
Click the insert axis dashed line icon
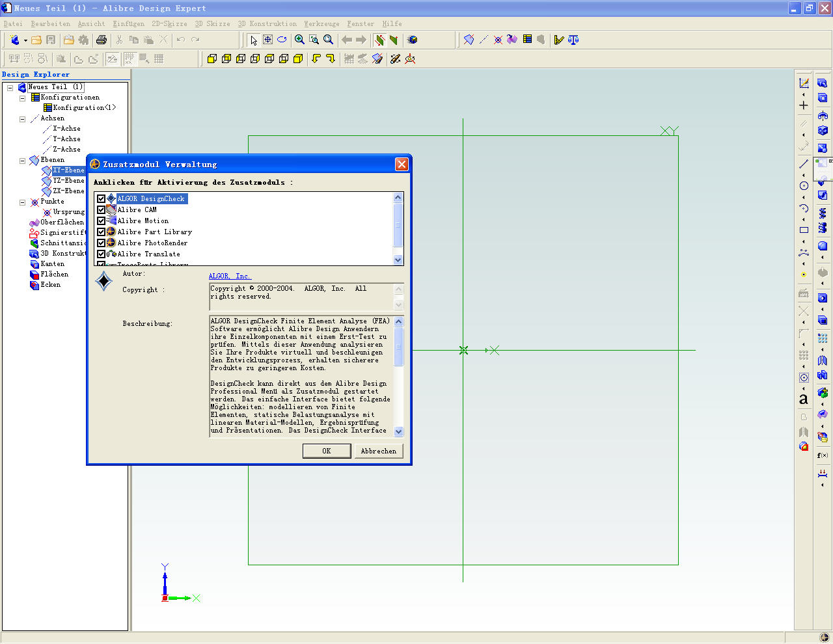pos(484,40)
